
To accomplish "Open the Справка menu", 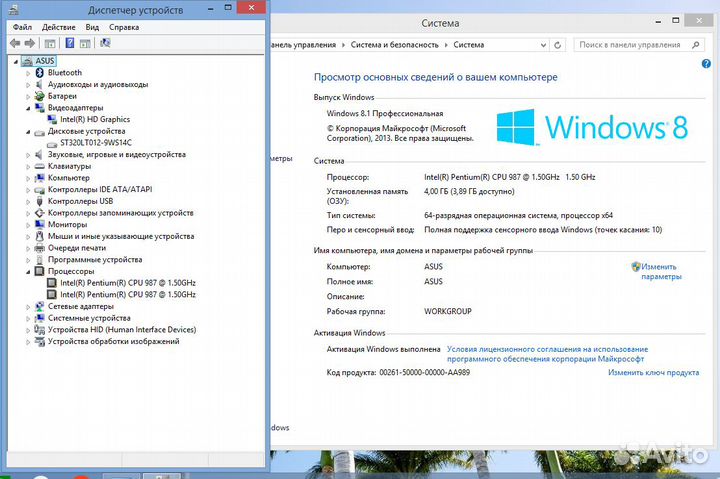I will (x=124, y=27).
